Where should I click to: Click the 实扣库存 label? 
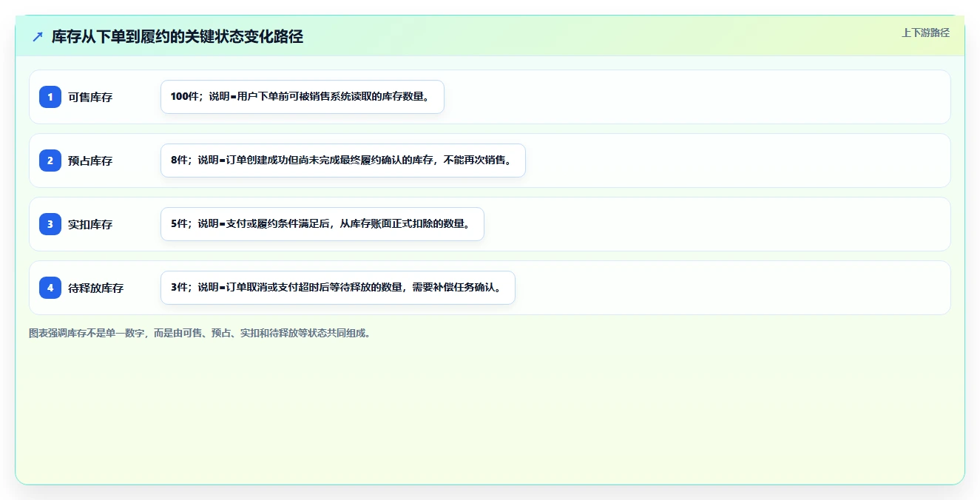pos(90,224)
